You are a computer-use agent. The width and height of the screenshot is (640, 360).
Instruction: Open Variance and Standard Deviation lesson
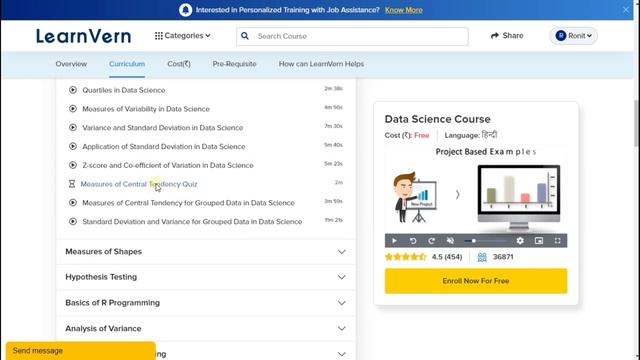pos(162,128)
